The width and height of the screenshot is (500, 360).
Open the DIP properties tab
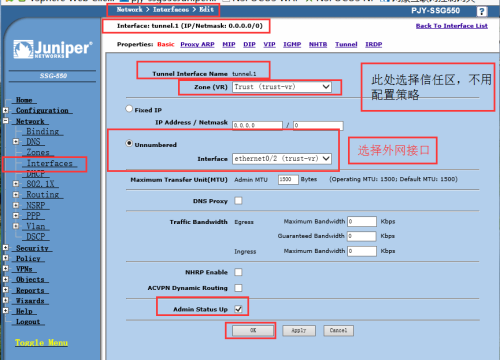[x=249, y=44]
